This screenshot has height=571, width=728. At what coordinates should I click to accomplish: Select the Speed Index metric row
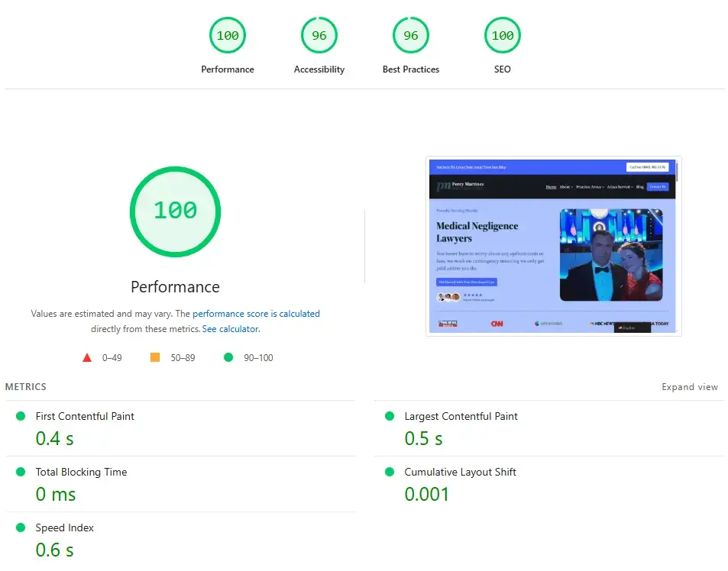[x=65, y=528]
